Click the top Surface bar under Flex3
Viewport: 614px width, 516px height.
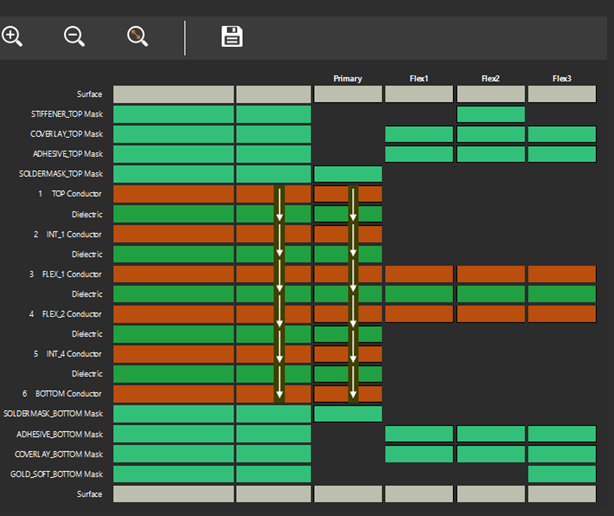point(562,94)
